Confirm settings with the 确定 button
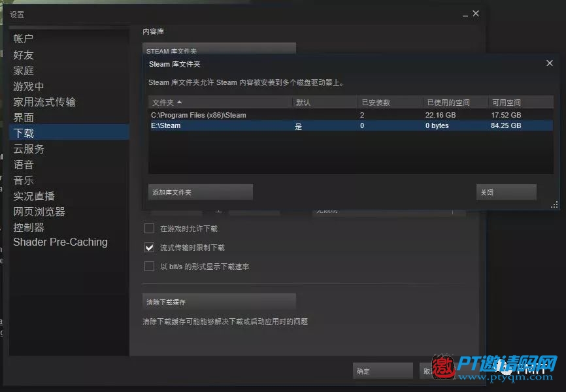Viewport: 566px width, 392px height. click(x=382, y=370)
